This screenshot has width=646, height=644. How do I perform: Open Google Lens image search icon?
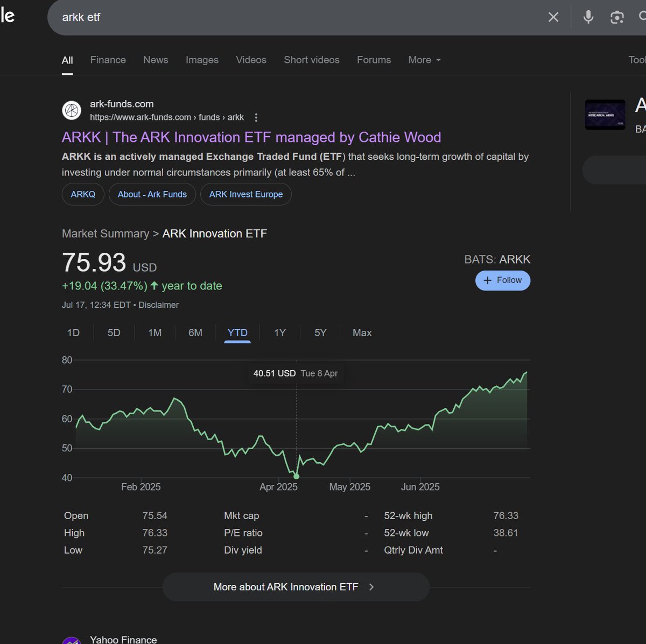[x=617, y=17]
